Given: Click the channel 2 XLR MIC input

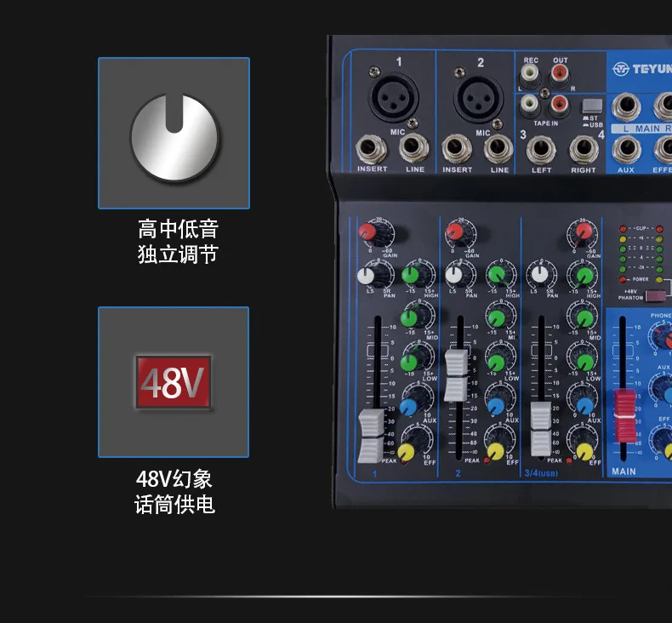Looking at the screenshot, I should point(479,99).
